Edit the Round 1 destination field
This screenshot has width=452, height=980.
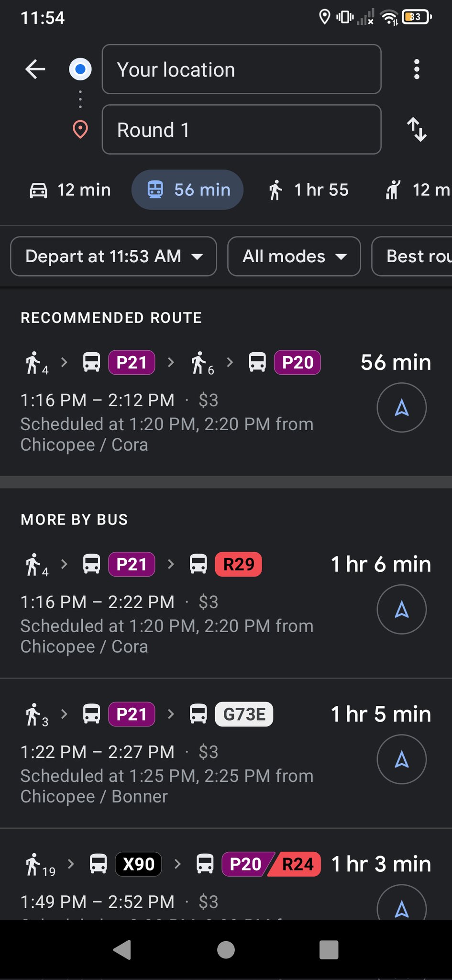coord(241,130)
